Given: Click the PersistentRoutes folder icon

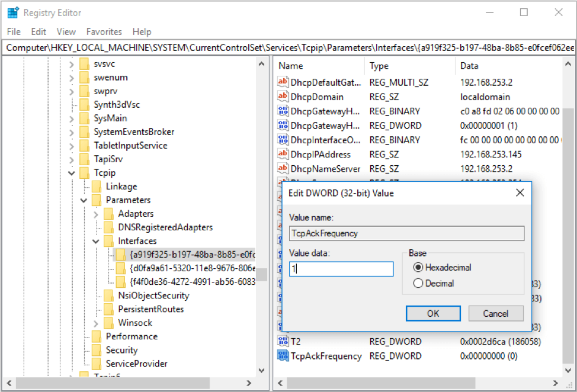Looking at the screenshot, I should pos(108,309).
